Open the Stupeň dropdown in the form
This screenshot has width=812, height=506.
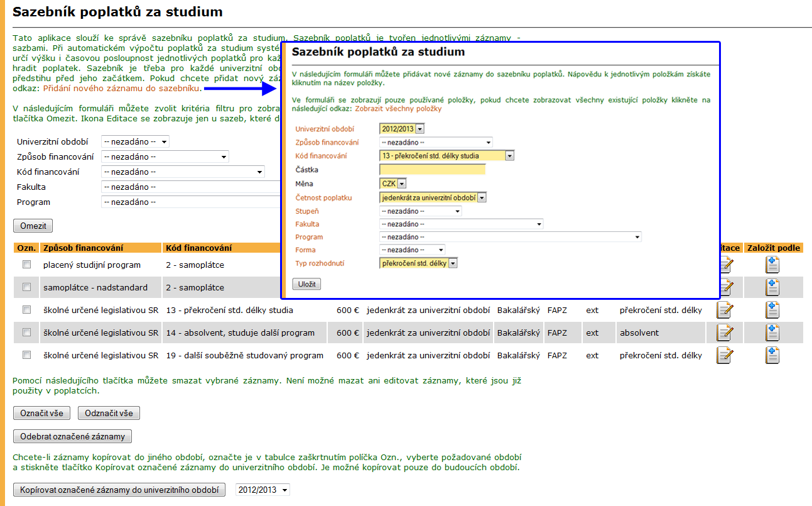pyautogui.click(x=420, y=211)
